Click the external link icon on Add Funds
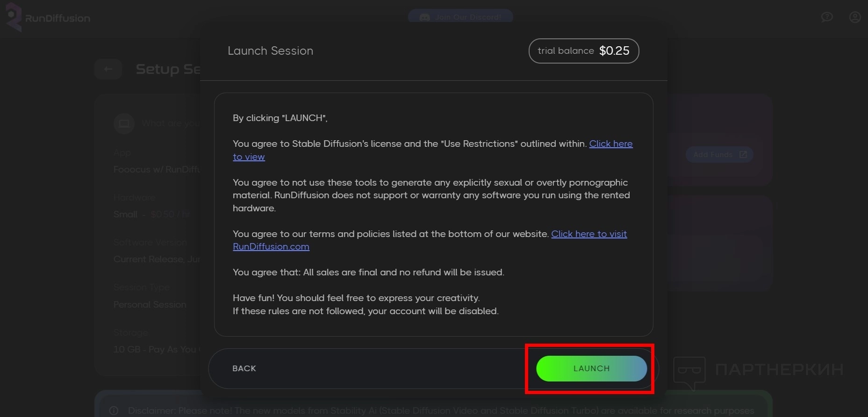Viewport: 868px width, 417px height. pos(743,155)
